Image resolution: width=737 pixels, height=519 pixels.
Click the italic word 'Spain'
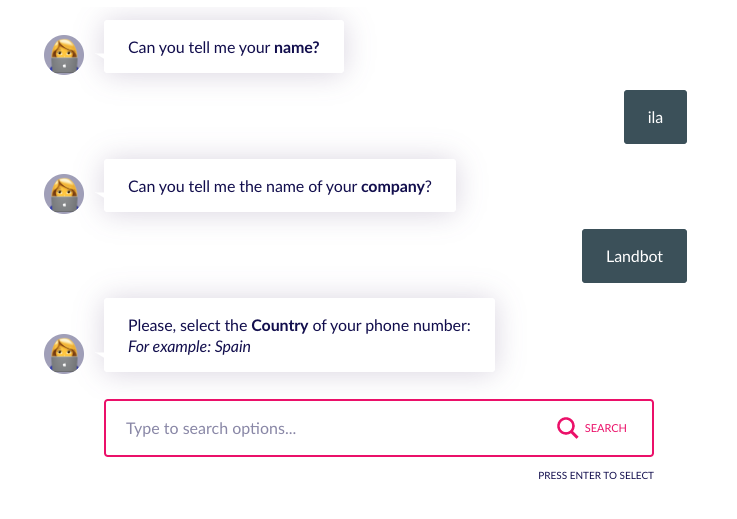pos(233,347)
